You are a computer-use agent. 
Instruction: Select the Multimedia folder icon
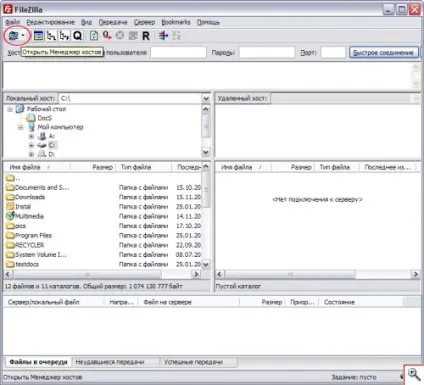click(10, 216)
